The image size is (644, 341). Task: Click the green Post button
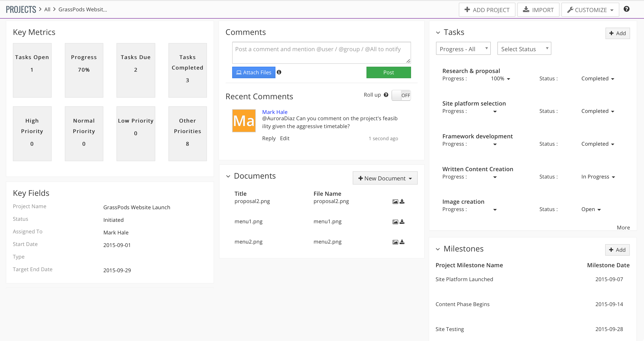click(x=388, y=72)
